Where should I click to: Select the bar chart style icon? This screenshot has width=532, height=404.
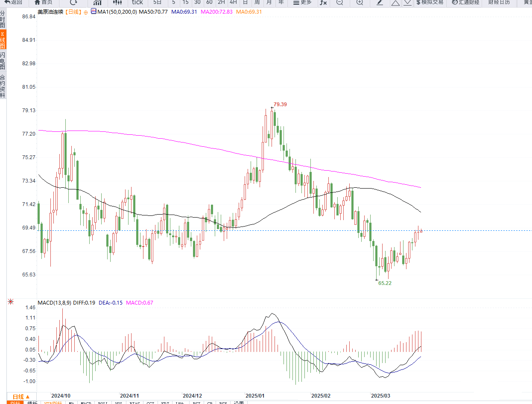97,2
